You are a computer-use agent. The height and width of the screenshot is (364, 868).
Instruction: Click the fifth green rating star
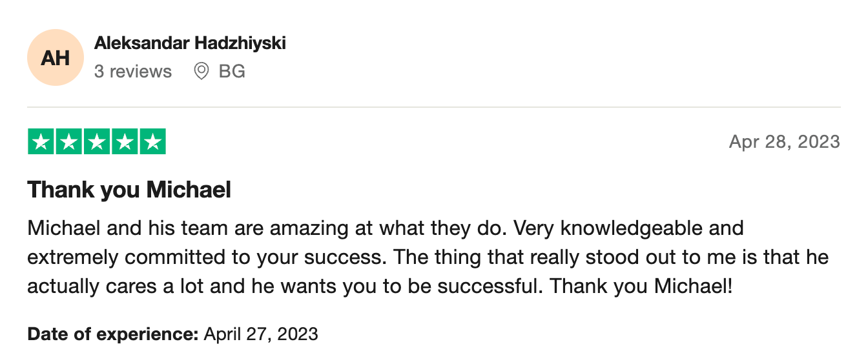(152, 142)
